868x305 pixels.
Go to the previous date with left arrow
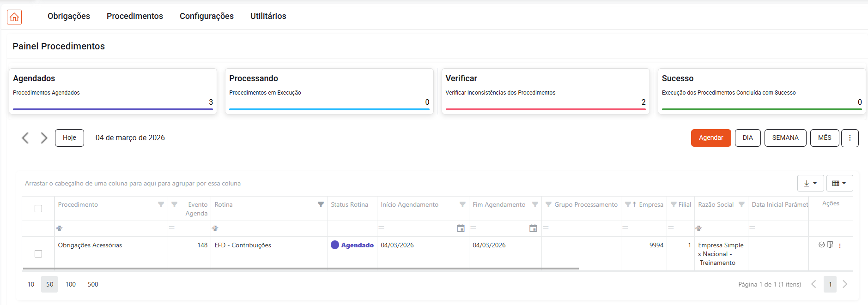point(25,138)
